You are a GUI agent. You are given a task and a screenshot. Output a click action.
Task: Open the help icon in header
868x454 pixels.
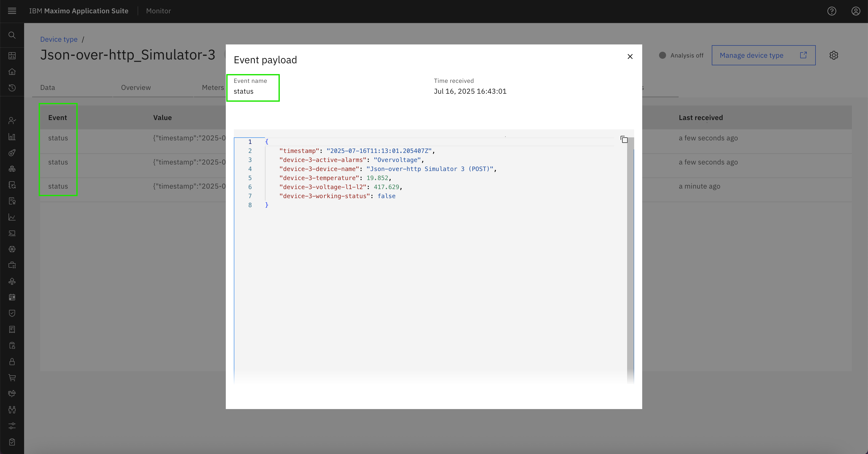point(832,11)
